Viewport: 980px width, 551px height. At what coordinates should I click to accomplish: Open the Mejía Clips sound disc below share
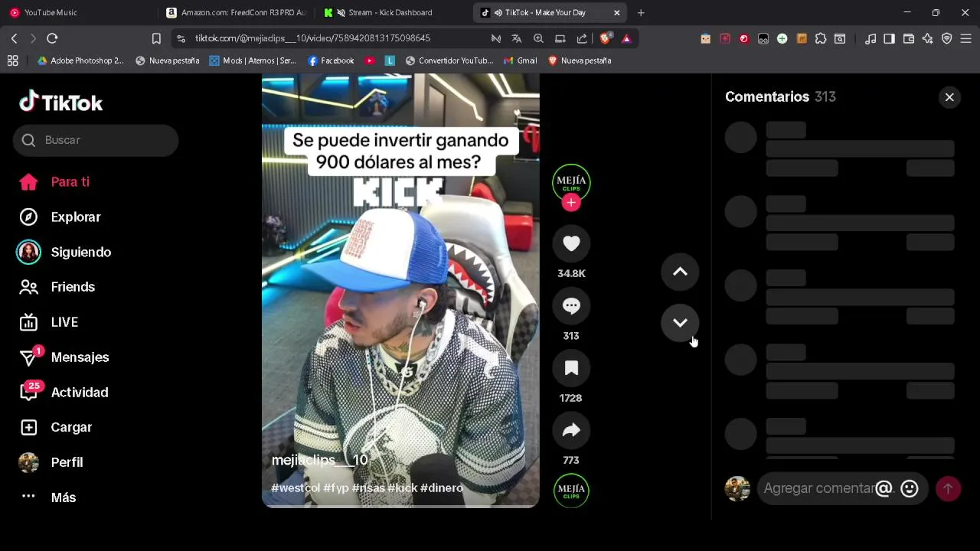coord(571,490)
